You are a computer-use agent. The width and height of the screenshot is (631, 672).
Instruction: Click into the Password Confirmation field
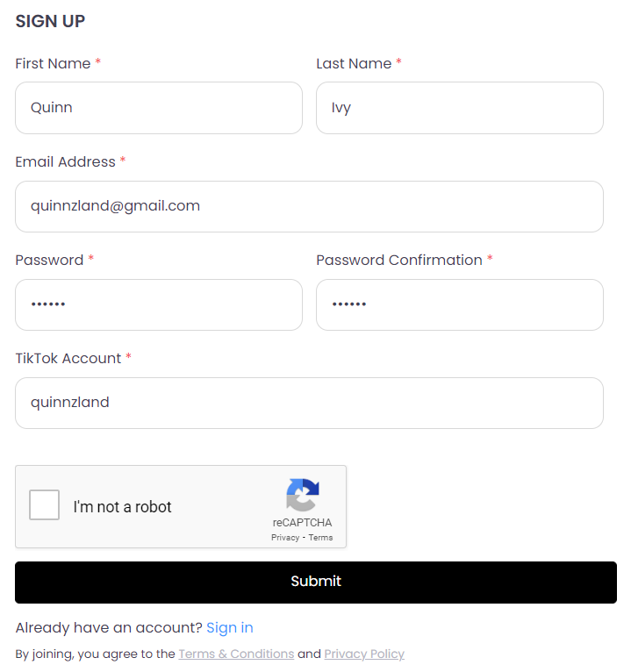pyautogui.click(x=460, y=304)
